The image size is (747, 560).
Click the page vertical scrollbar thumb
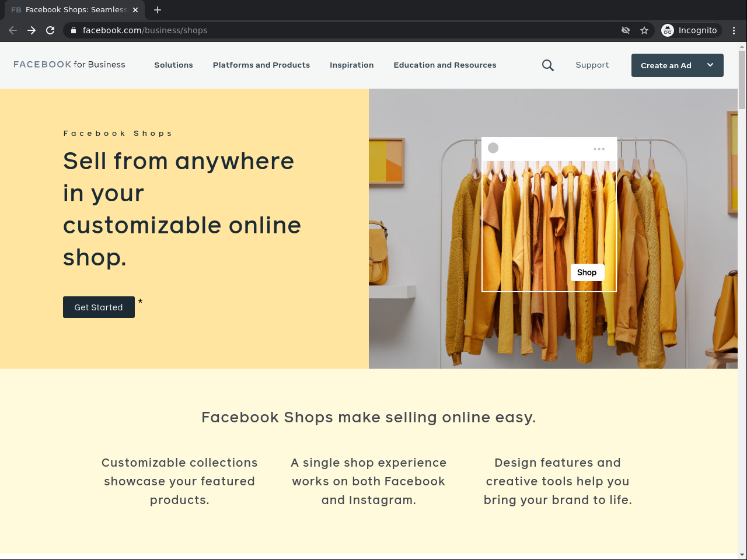click(742, 80)
